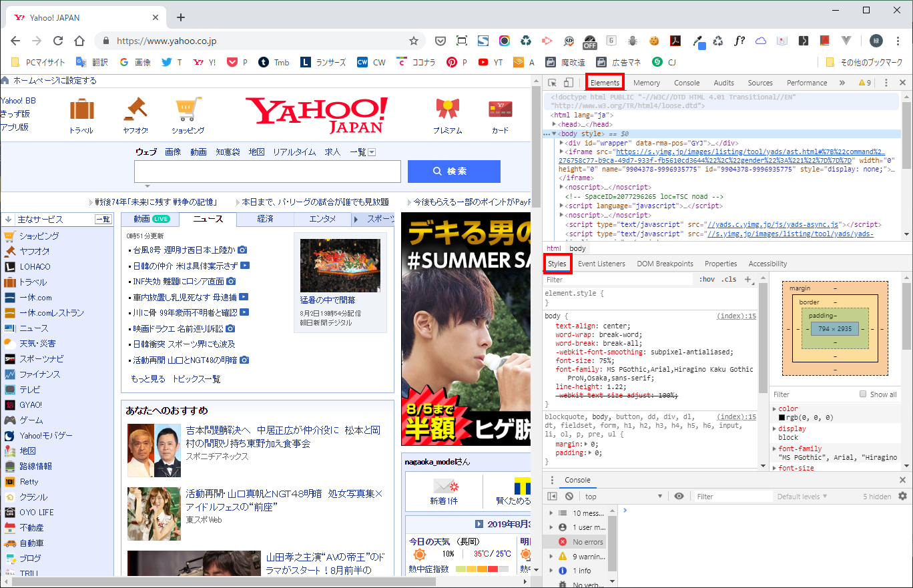Toggle the console sidebar panel icon
This screenshot has width=913, height=588.
coord(552,497)
